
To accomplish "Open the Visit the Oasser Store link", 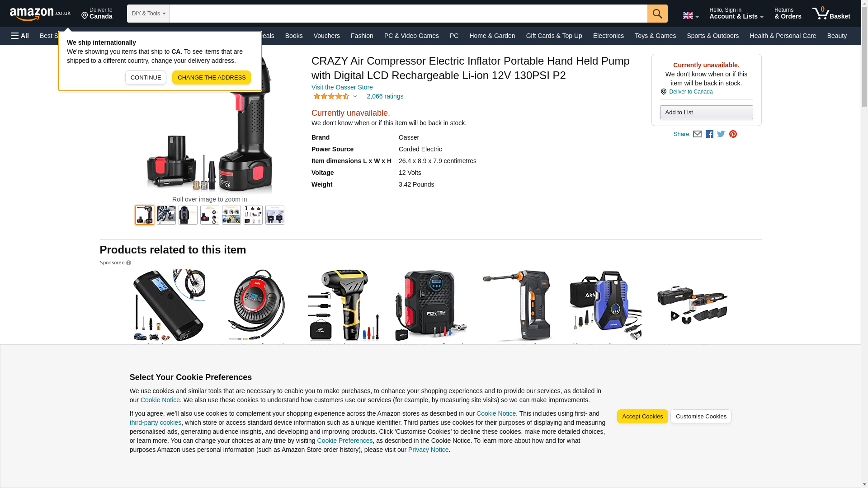I will [x=342, y=87].
